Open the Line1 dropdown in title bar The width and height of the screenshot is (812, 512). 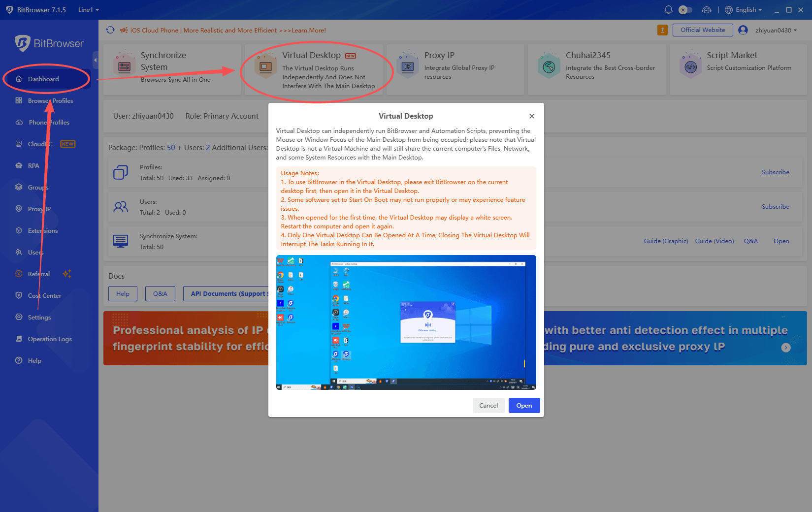[x=89, y=10]
